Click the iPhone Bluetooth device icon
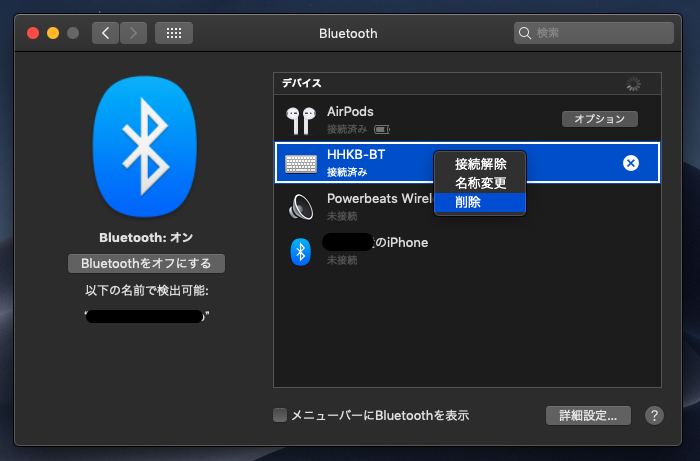The height and width of the screenshot is (461, 700). 300,252
